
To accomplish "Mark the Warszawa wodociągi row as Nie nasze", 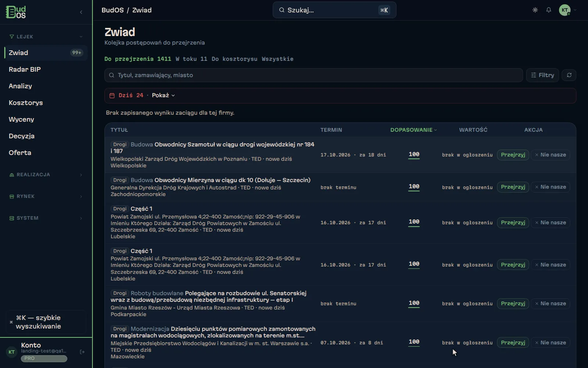I will (550, 342).
